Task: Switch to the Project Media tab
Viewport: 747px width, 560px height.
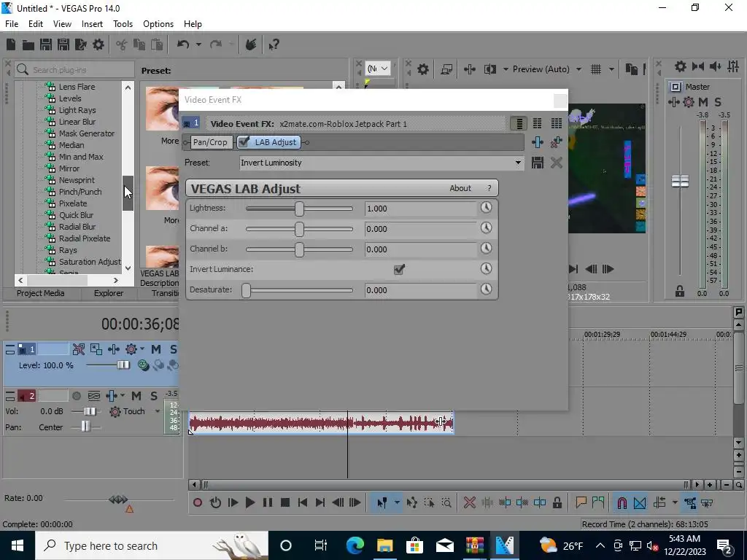Action: (x=41, y=293)
